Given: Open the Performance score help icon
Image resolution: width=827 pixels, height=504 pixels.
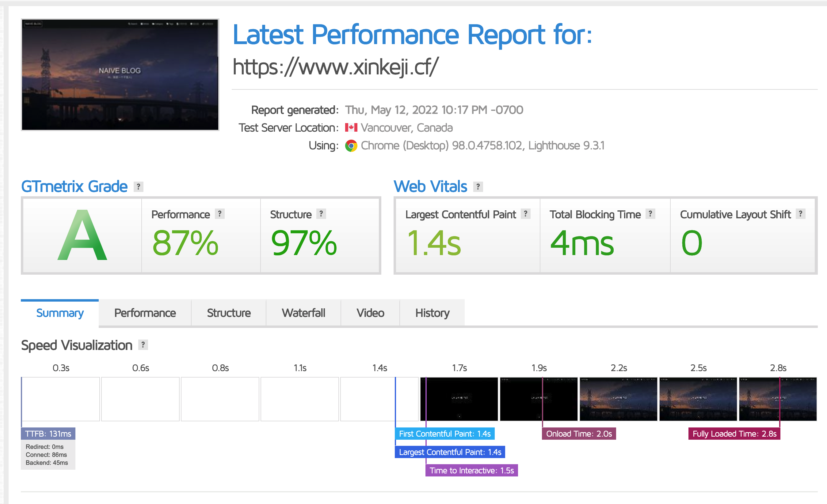Looking at the screenshot, I should [219, 214].
